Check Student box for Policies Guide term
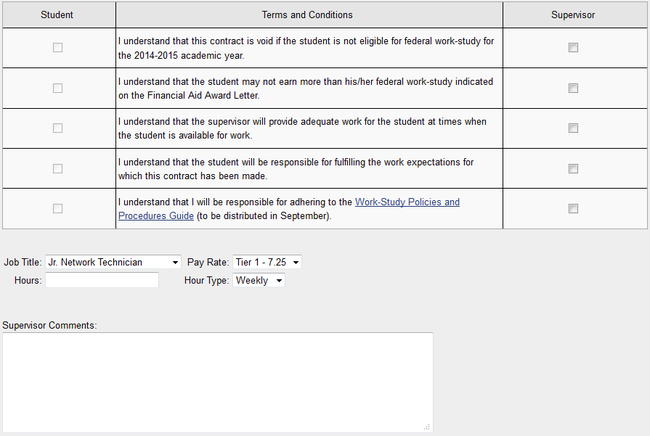 tap(58, 208)
